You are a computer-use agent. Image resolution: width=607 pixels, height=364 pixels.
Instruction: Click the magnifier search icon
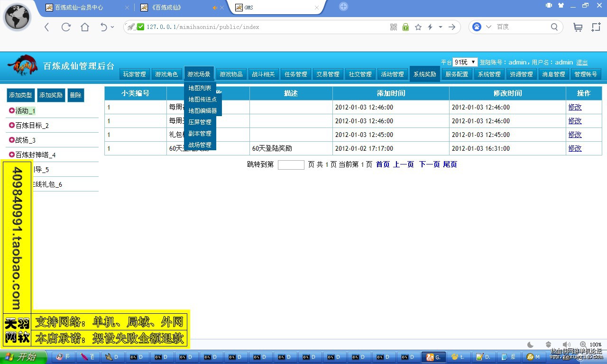coord(554,27)
